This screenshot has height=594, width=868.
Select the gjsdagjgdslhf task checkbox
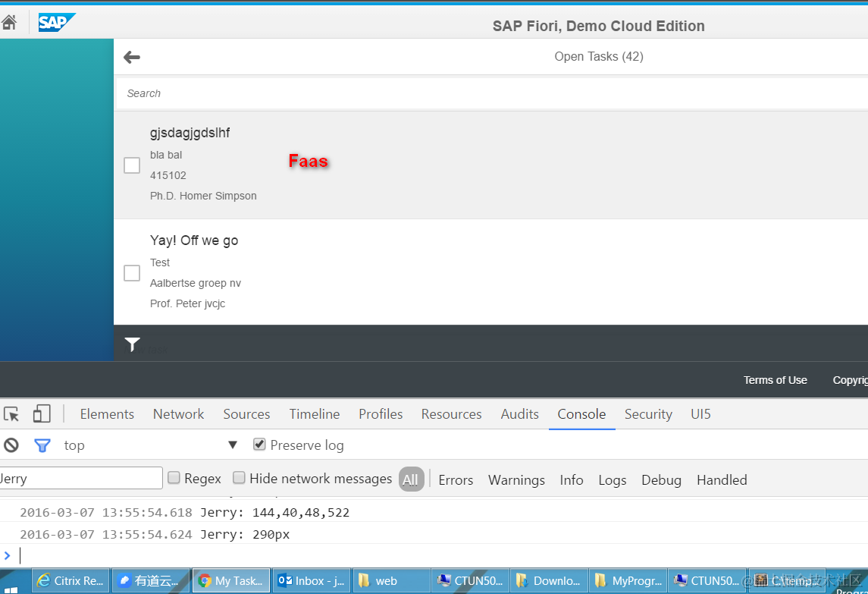[x=132, y=165]
